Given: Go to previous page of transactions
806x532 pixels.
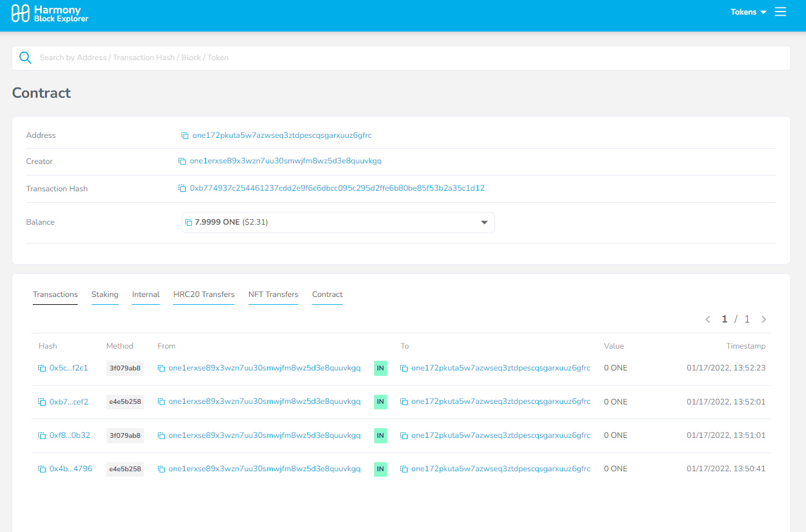Looking at the screenshot, I should pos(708,319).
